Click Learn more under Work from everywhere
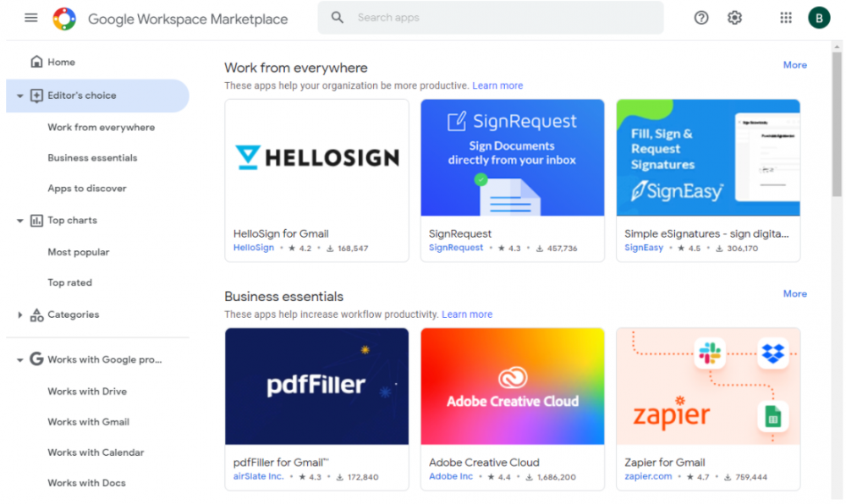 497,85
